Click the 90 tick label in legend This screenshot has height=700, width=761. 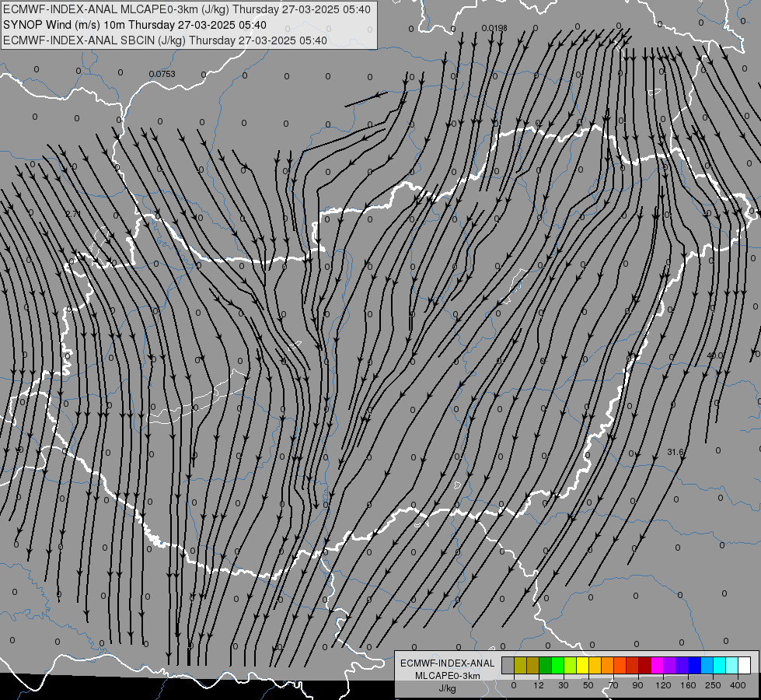click(x=637, y=685)
